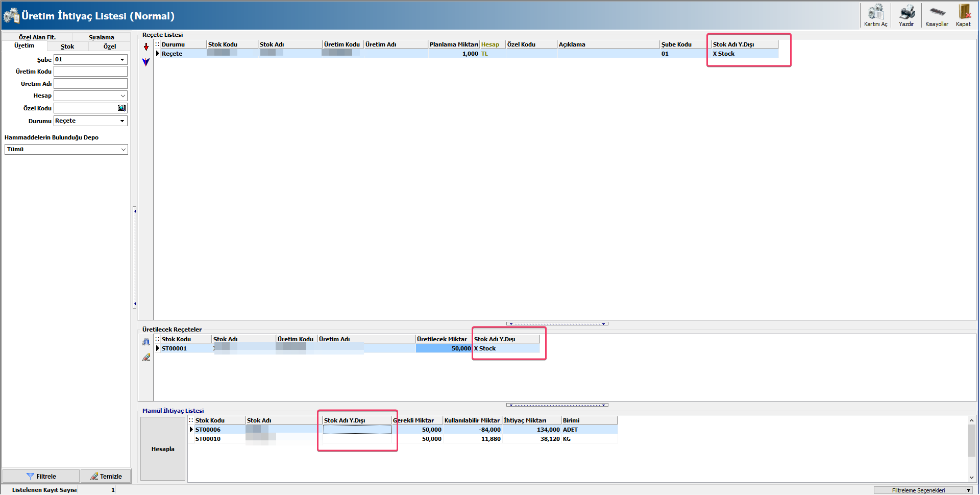
Task: Open the Filtreleme Seçenekleri dropdown arrow
Action: click(x=968, y=490)
